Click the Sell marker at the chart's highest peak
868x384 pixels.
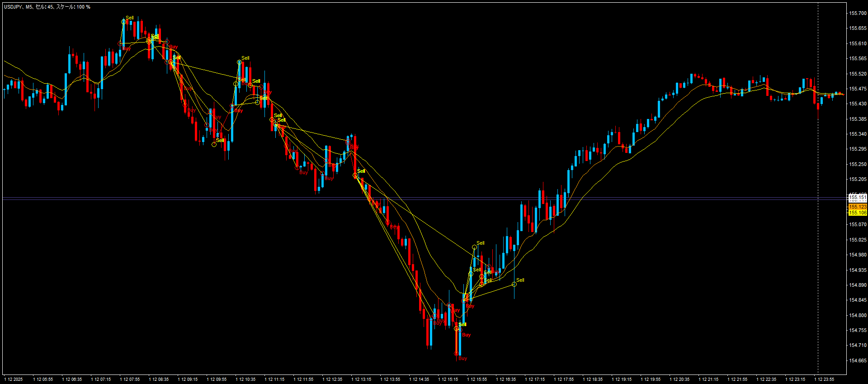coord(124,21)
